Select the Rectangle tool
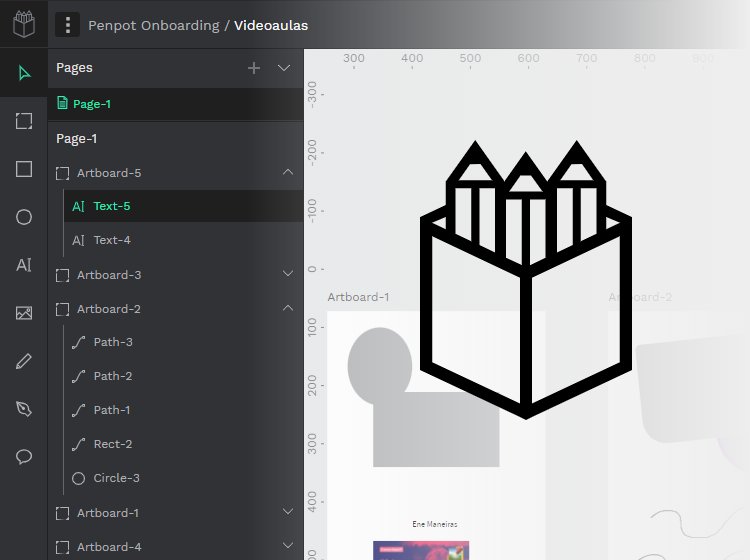 click(24, 168)
